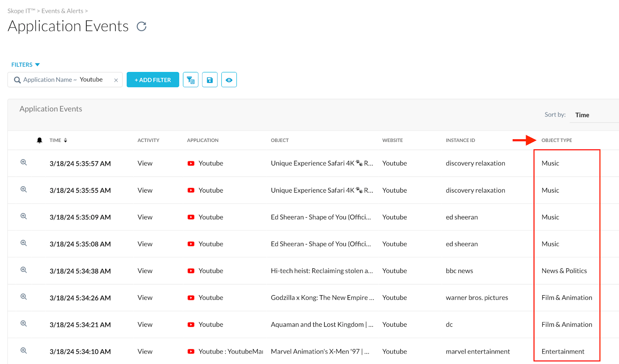Open the Sort by Time dropdown
The image size is (619, 364).
594,115
